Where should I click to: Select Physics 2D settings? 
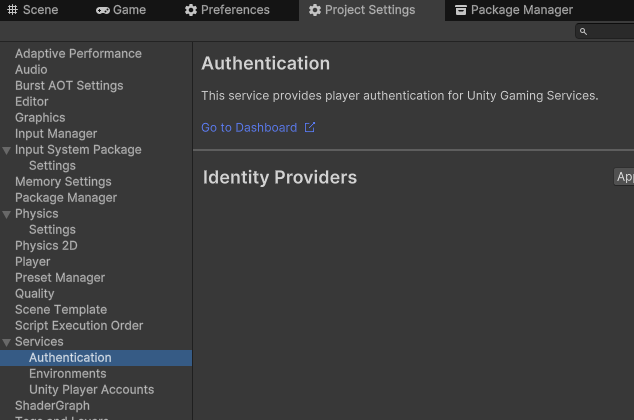46,246
